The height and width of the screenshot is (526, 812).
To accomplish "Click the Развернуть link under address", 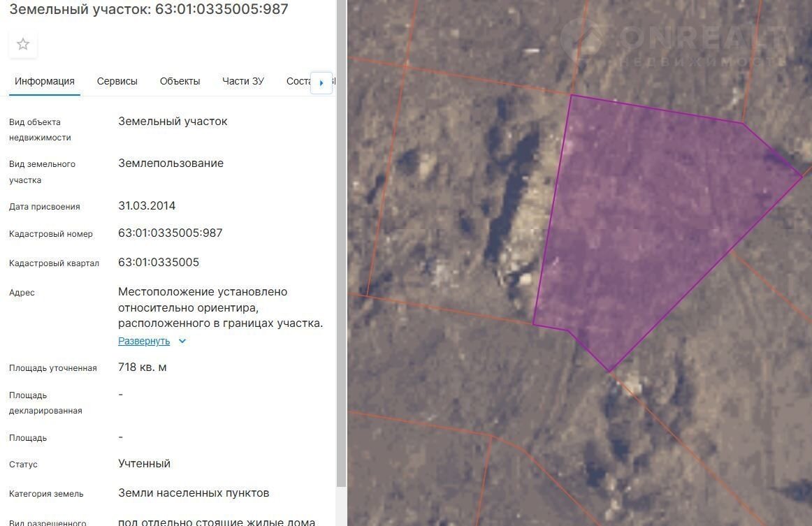I will [x=144, y=341].
